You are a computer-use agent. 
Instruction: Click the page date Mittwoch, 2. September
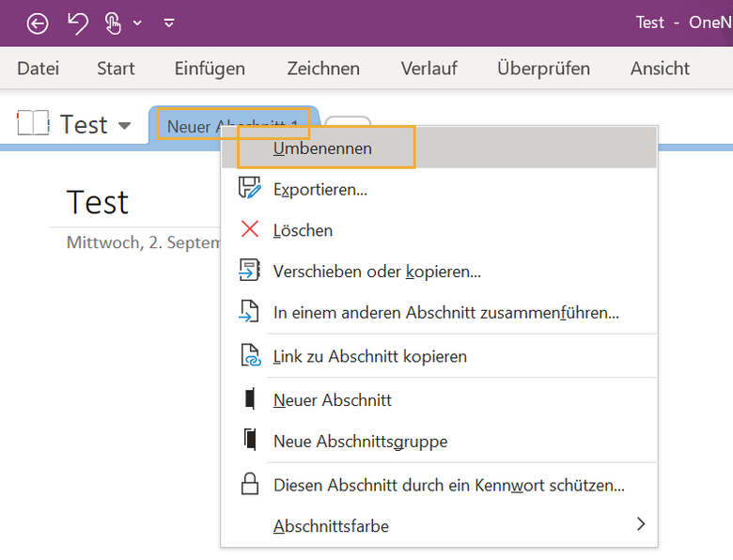click(x=144, y=242)
